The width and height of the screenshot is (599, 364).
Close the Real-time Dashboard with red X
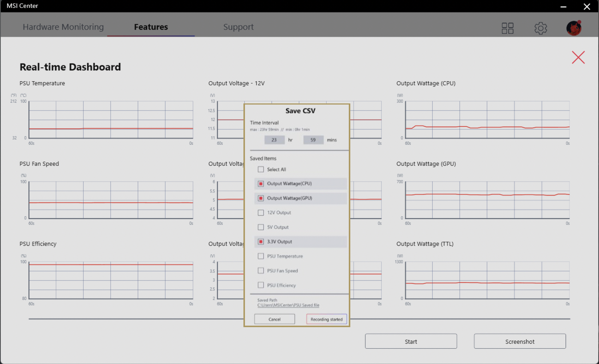578,58
